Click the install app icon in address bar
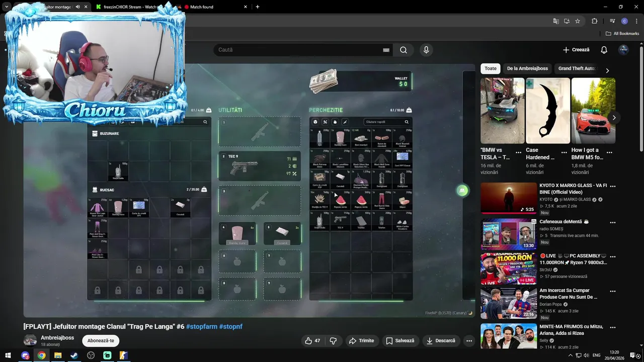Screen dimensions: 644x362 [x=567, y=21]
